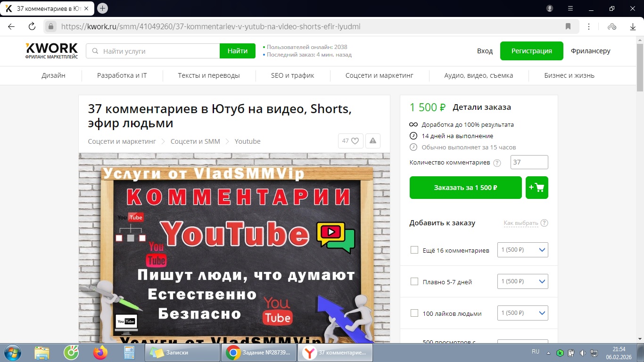Open quantity dropdown for 'Ещё 16 комментариев'
Image resolution: width=644 pixels, height=362 pixels.
[x=523, y=250]
